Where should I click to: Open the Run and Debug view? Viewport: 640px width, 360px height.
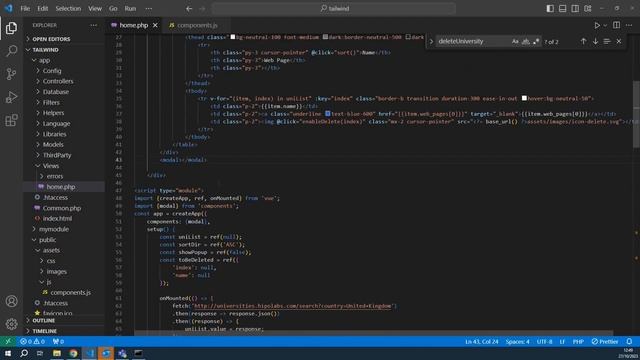tap(11, 97)
